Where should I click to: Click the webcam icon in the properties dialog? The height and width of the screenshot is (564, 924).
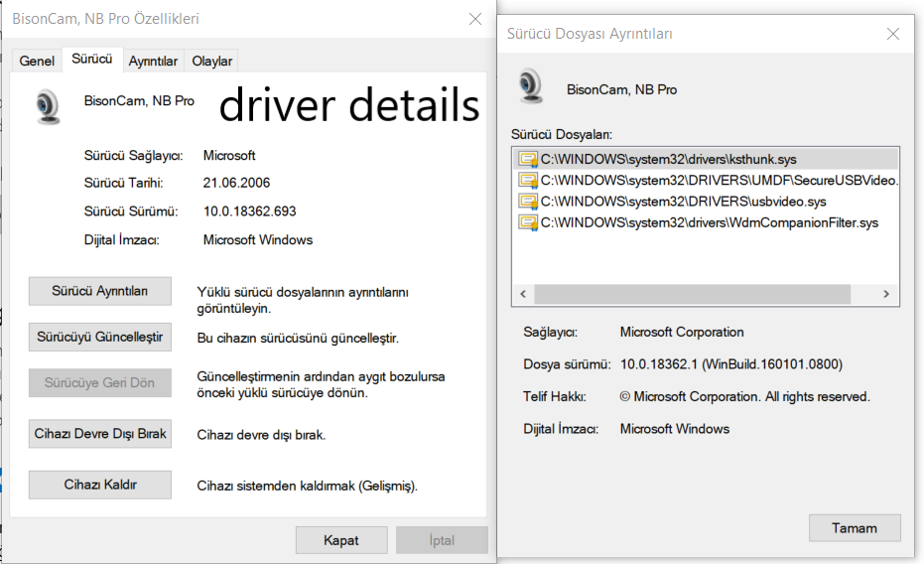point(48,106)
